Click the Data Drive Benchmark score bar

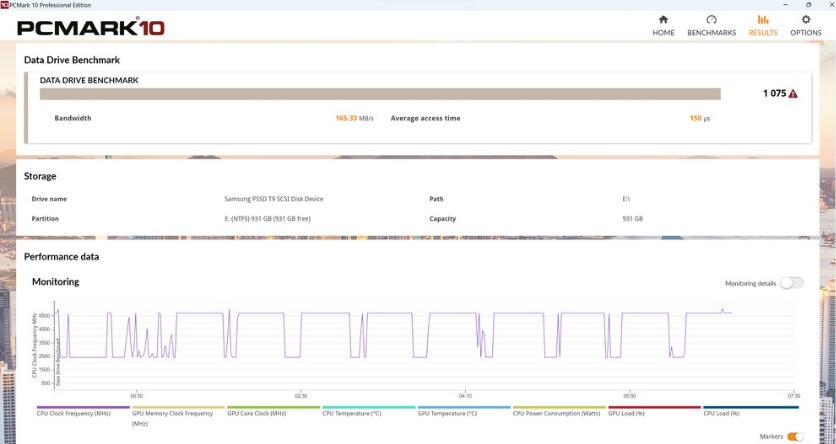click(380, 94)
